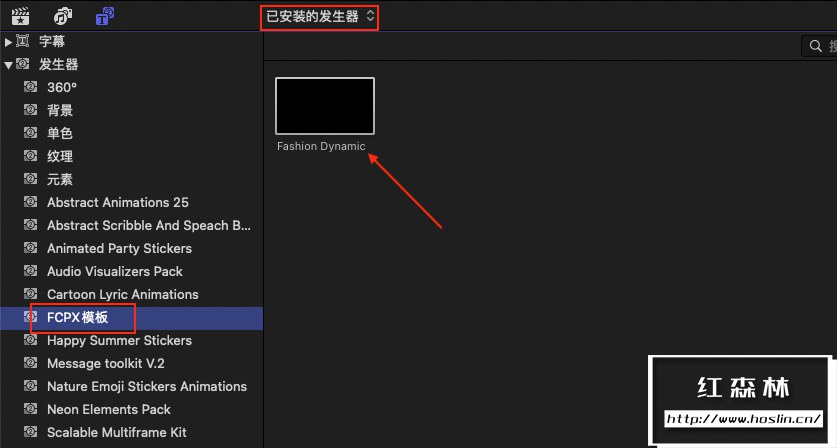Screen dimensions: 837x448
Task: Click the icon beside Abstract Scribble And Speach
Action: 31,224
